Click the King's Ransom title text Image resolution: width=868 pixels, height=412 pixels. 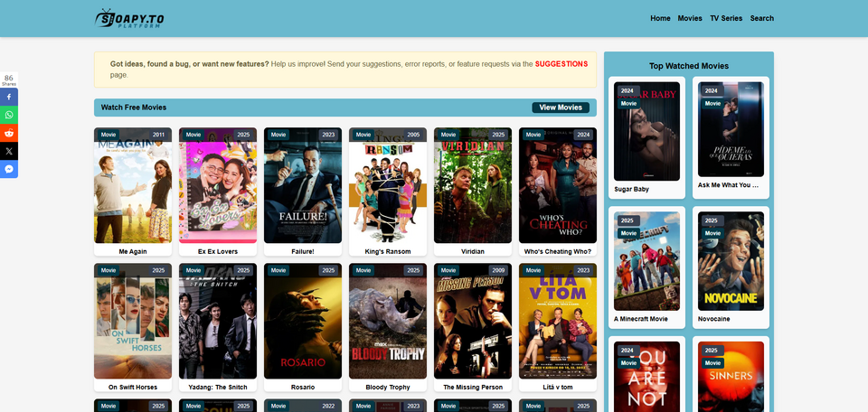click(388, 251)
